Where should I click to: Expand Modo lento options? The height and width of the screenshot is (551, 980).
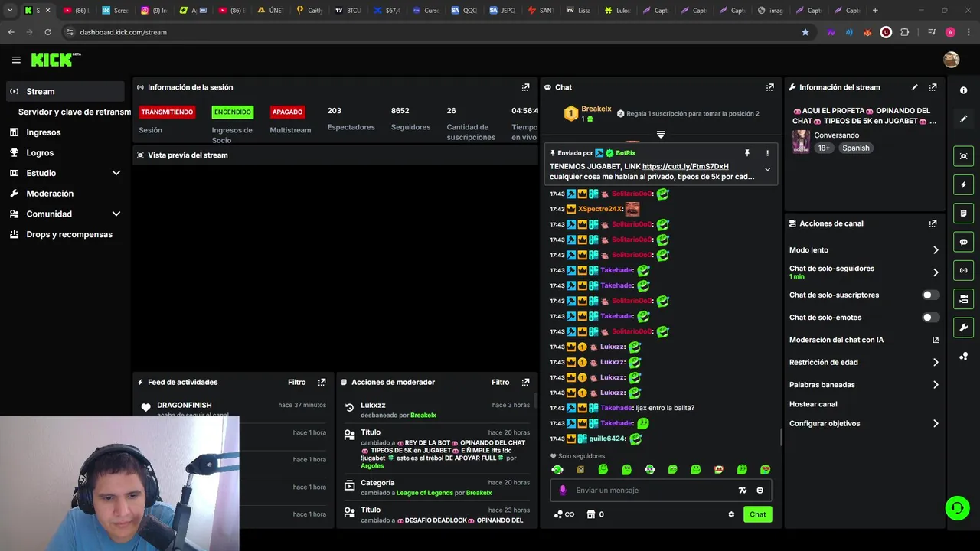(935, 250)
